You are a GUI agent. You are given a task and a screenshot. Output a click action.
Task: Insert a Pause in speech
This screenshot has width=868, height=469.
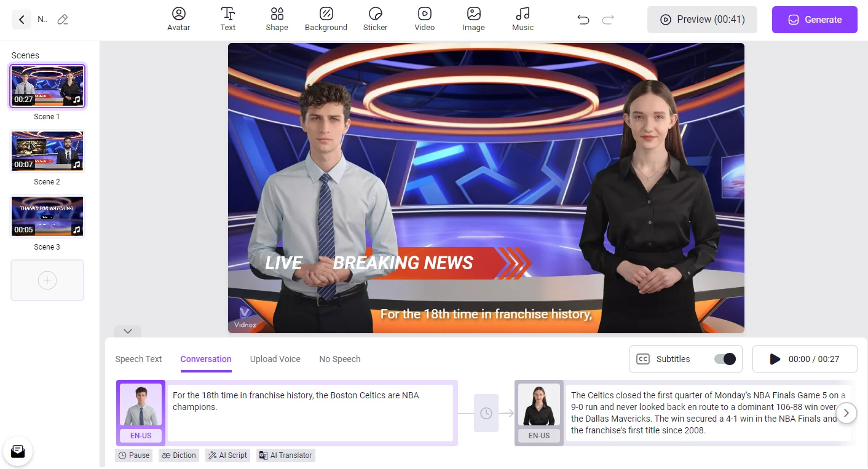pyautogui.click(x=134, y=455)
